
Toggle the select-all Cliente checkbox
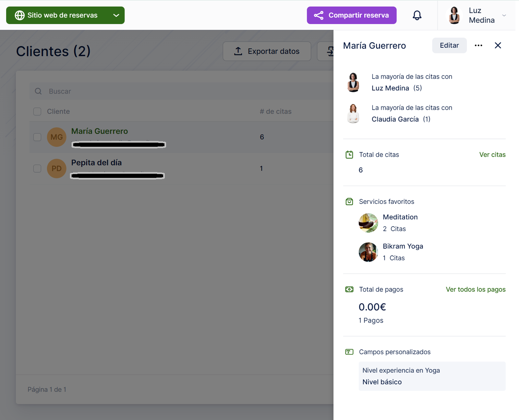pyautogui.click(x=37, y=111)
